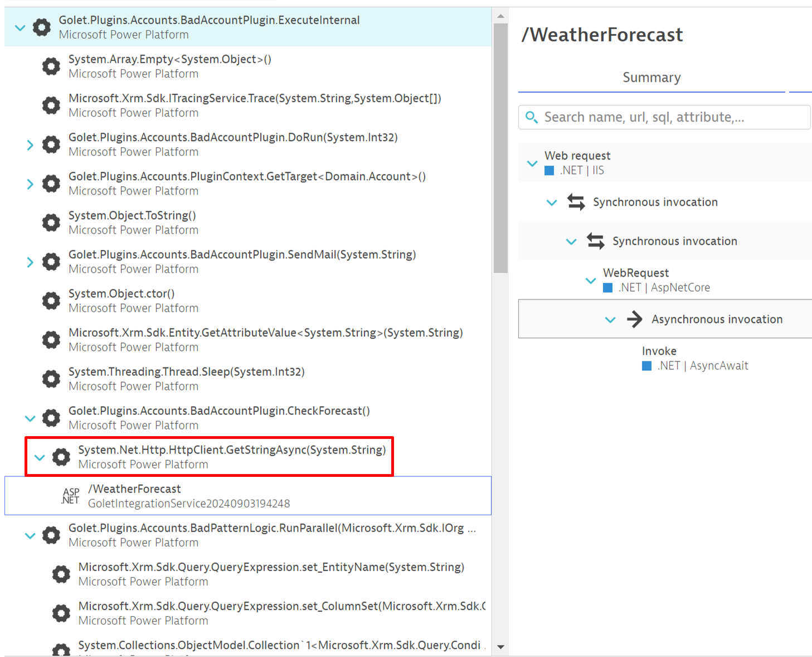Click gear icon of set_EntityName row
Image resolution: width=812 pixels, height=657 pixels.
tap(61, 574)
